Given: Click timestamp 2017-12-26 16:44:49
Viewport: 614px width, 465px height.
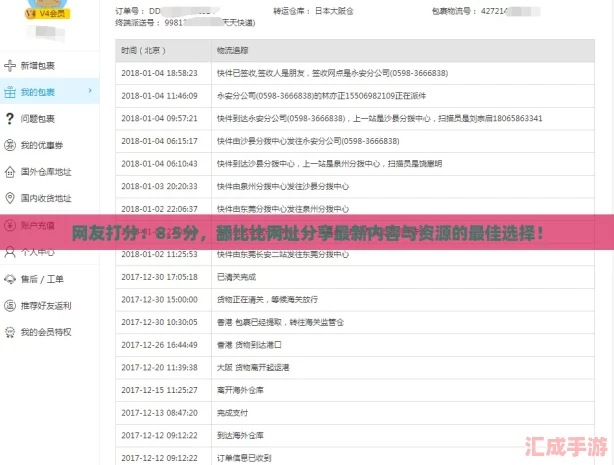Looking at the screenshot, I should click(x=159, y=345).
